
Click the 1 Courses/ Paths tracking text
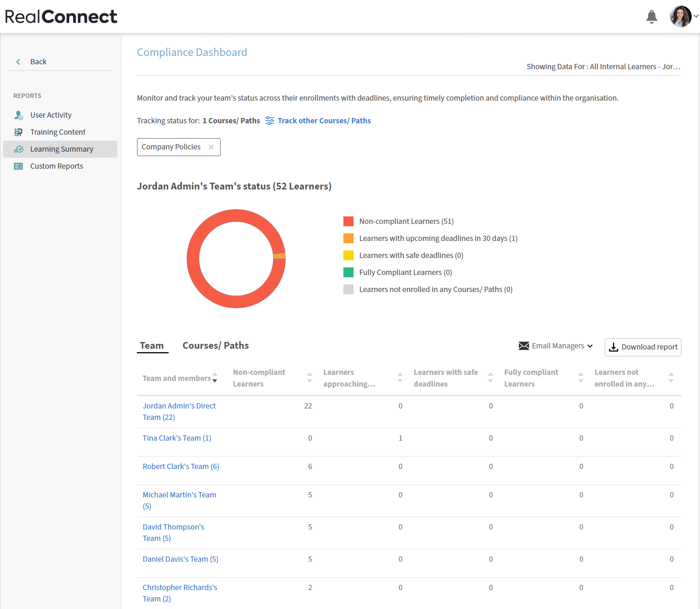[231, 121]
